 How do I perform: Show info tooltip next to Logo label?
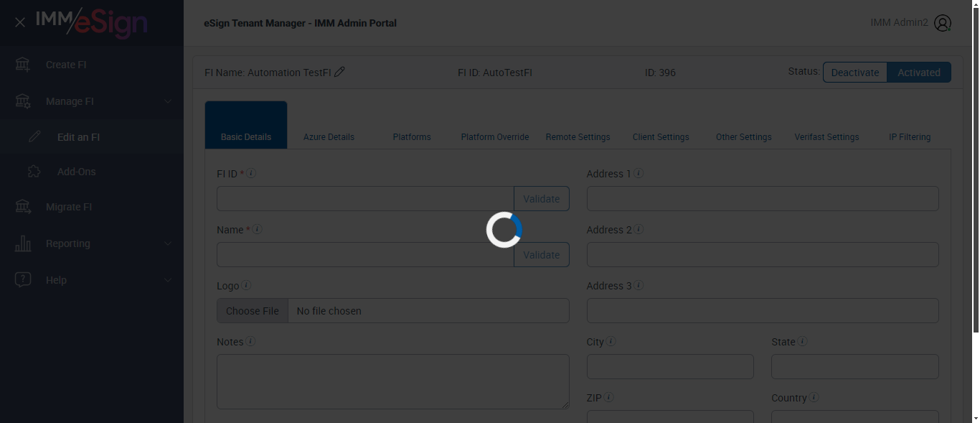coord(246,285)
